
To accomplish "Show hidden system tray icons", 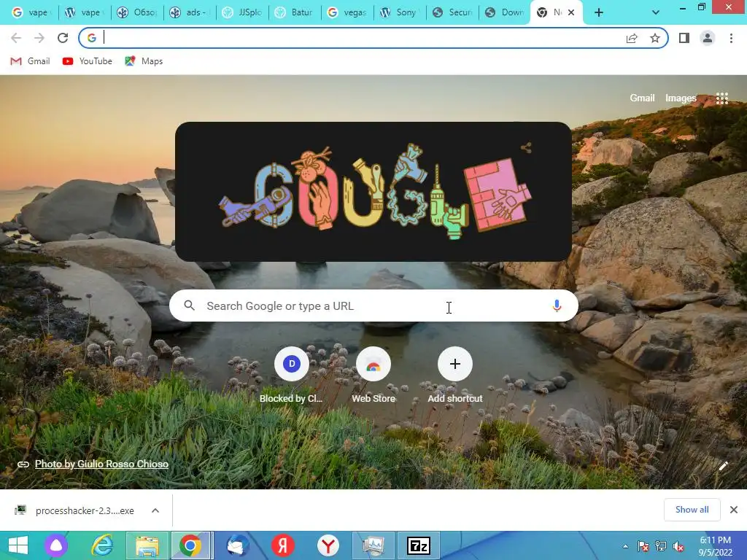I will coord(625,547).
